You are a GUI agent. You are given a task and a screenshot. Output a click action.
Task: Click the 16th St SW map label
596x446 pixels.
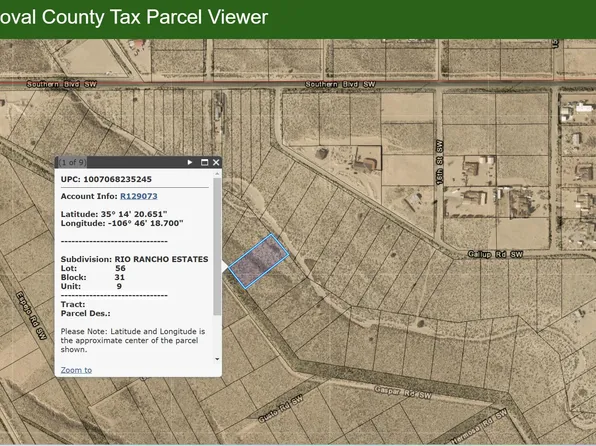(439, 162)
